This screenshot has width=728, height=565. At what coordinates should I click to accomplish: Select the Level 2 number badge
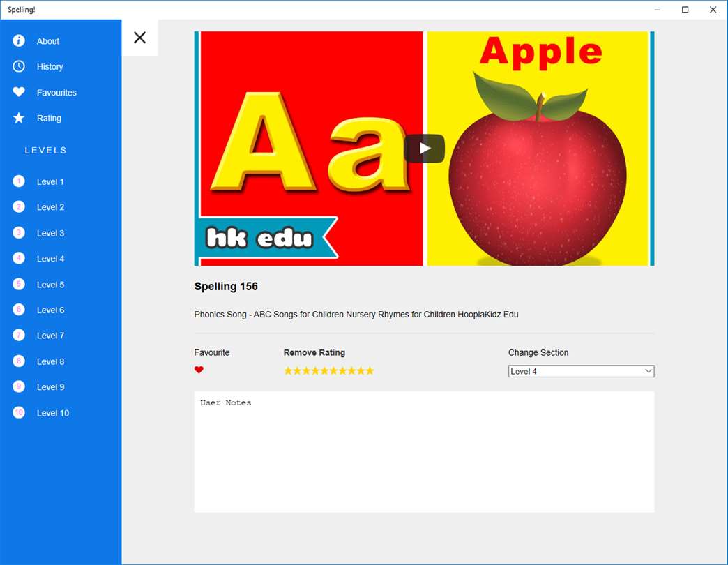click(x=19, y=207)
